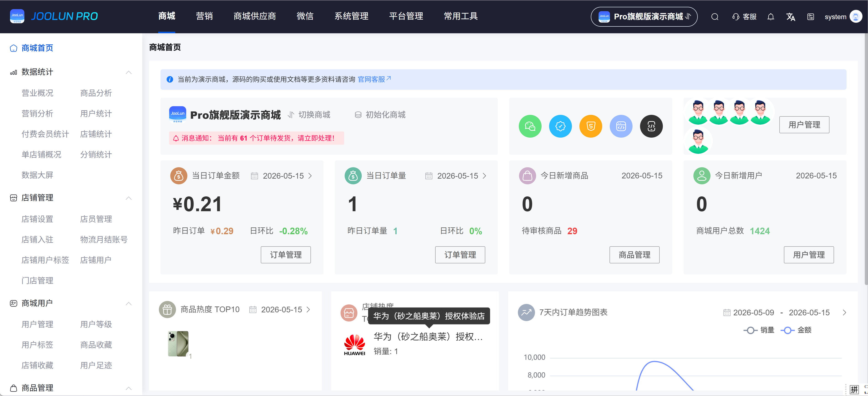
Task: Open 用户等级 in the sidebar
Action: (x=96, y=324)
